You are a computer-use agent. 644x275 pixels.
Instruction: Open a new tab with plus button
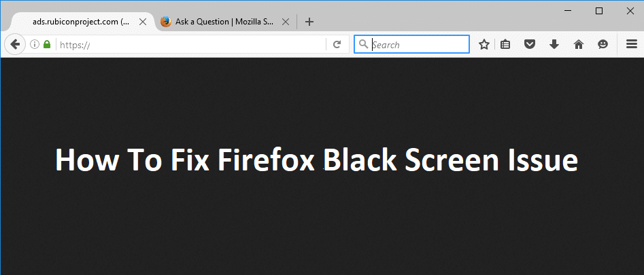[x=309, y=22]
